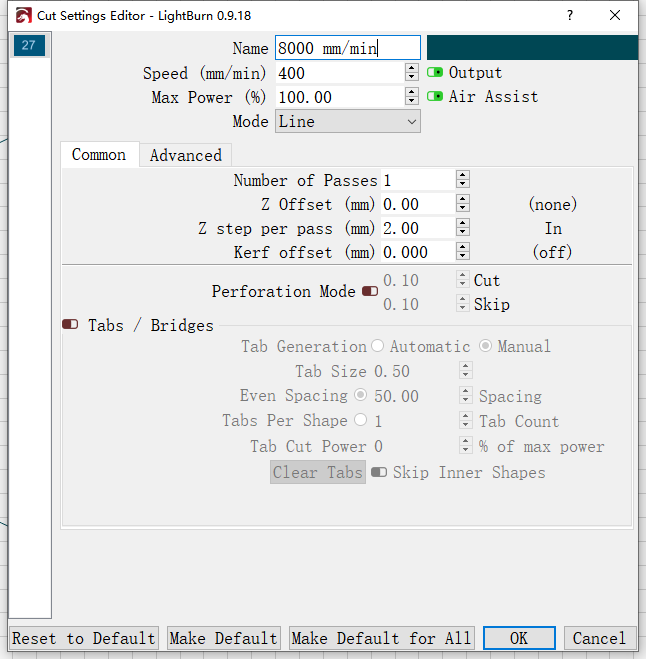Decrease Kerf offset with down arrow
The height and width of the screenshot is (659, 646).
tap(463, 256)
